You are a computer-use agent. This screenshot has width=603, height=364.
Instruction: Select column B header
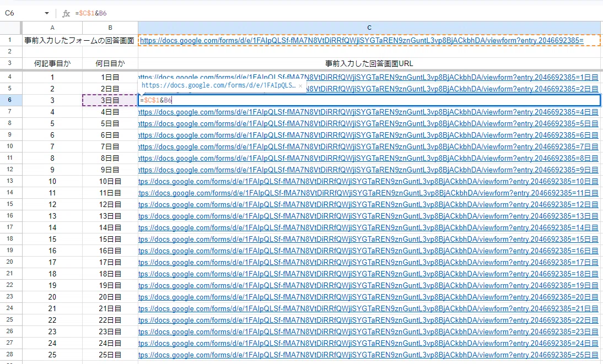[x=110, y=28]
